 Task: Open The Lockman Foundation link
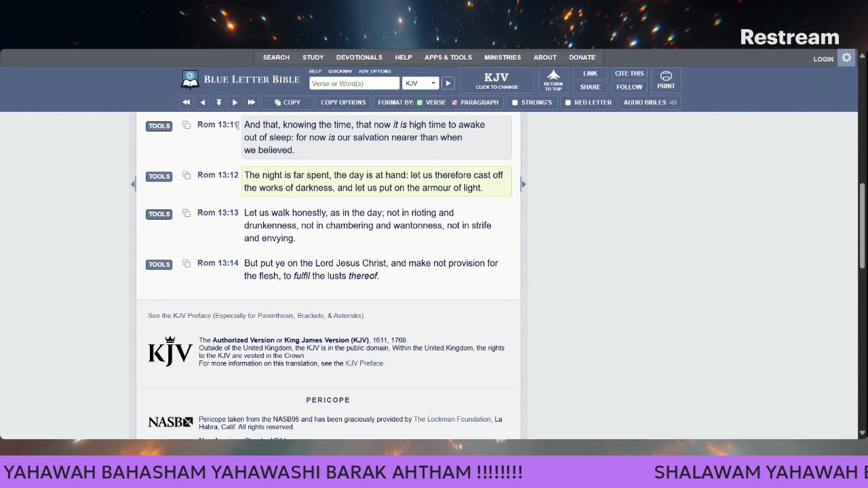(452, 420)
